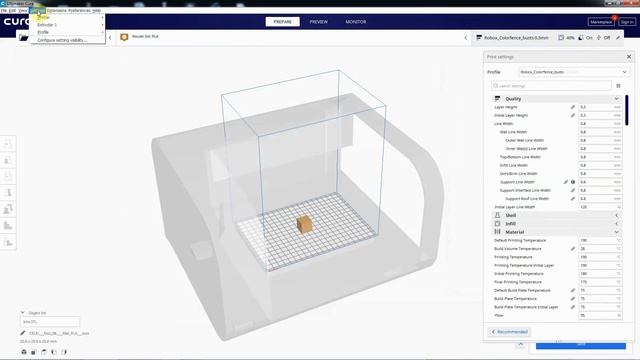This screenshot has width=640, height=360.
Task: Select the Mirror tool
Action: (8, 193)
